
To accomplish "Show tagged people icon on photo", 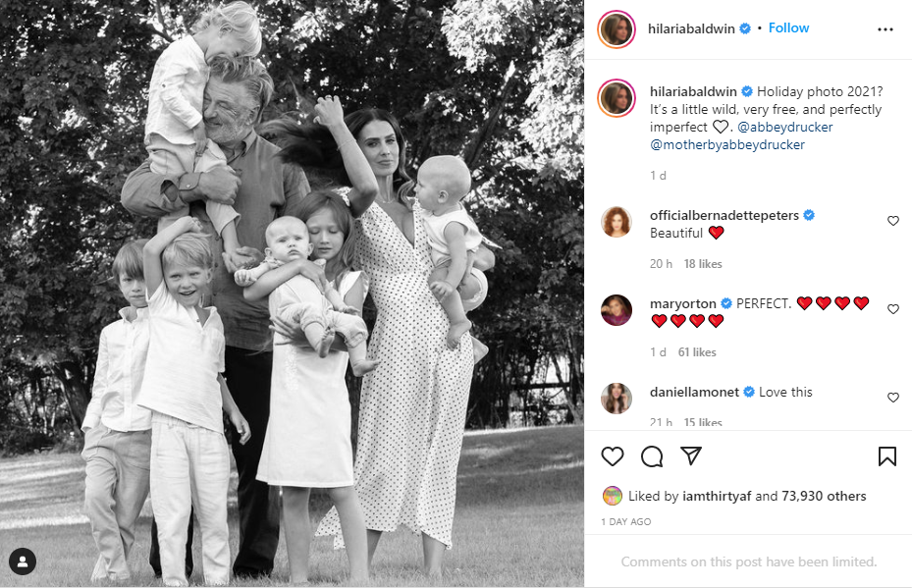I will pos(23,561).
